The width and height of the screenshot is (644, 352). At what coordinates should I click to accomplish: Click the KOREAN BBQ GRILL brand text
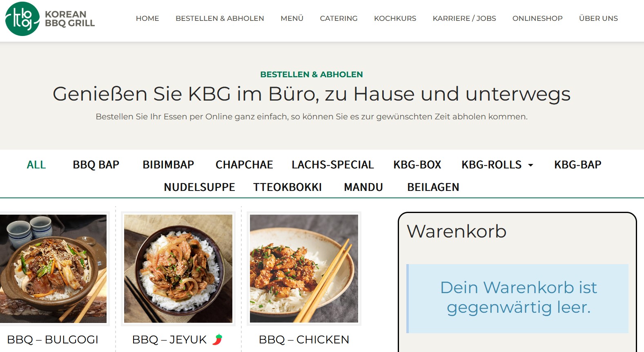pyautogui.click(x=70, y=19)
